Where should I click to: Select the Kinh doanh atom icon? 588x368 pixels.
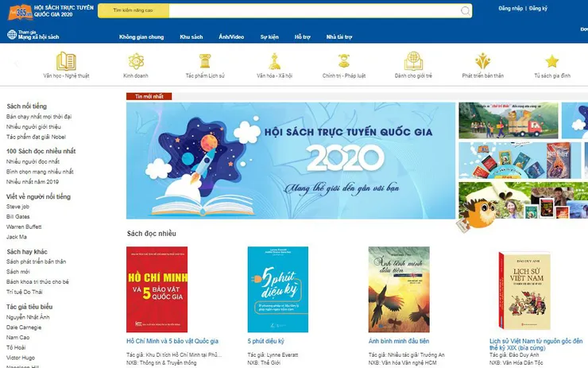point(136,61)
